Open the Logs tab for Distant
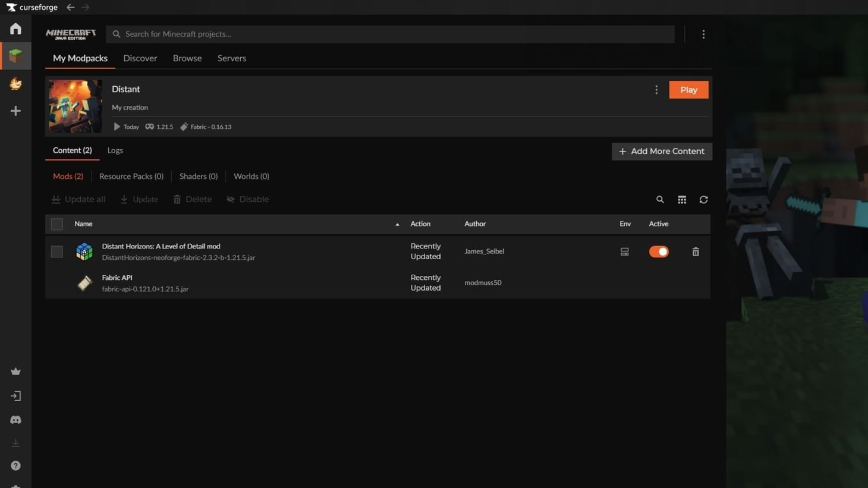The height and width of the screenshot is (488, 868). point(115,150)
